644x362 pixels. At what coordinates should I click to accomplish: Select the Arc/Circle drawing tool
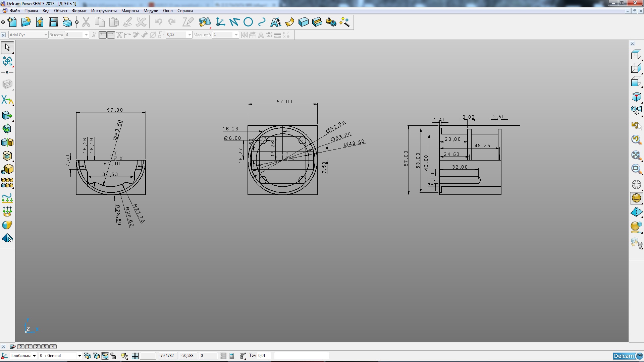coord(248,22)
